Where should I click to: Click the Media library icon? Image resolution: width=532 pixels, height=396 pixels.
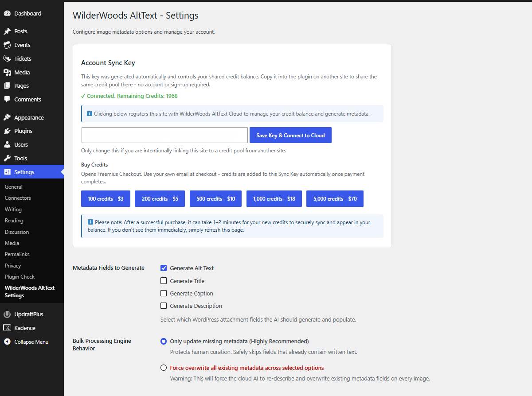[x=7, y=72]
